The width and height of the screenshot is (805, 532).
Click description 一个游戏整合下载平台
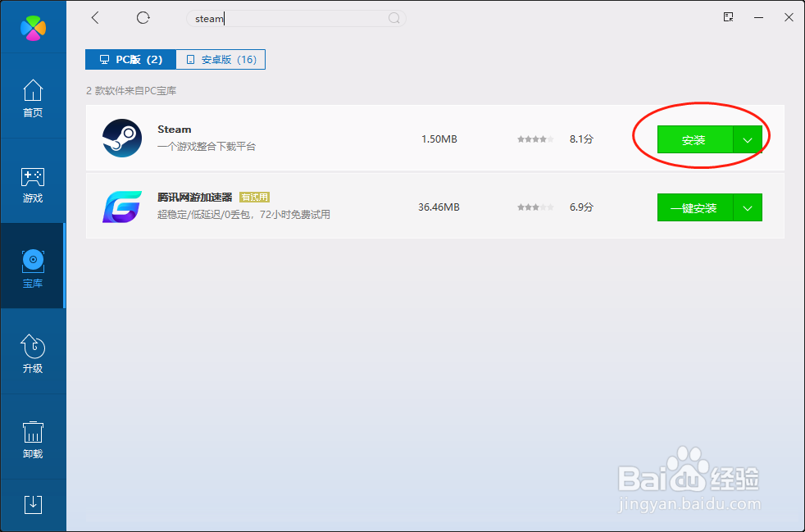[x=207, y=147]
